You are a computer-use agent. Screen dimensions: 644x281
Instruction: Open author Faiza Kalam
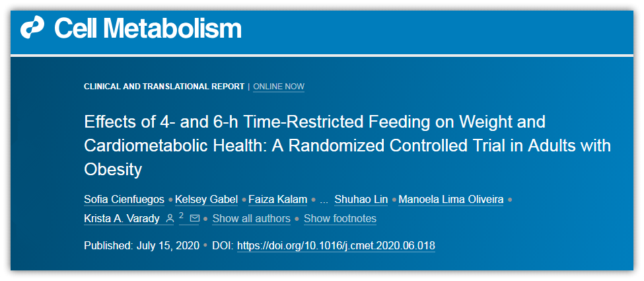[x=278, y=200]
